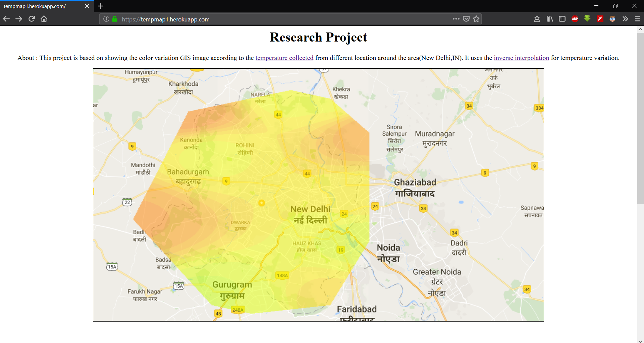Bookmark this page with the star
This screenshot has width=644, height=343.
click(476, 19)
